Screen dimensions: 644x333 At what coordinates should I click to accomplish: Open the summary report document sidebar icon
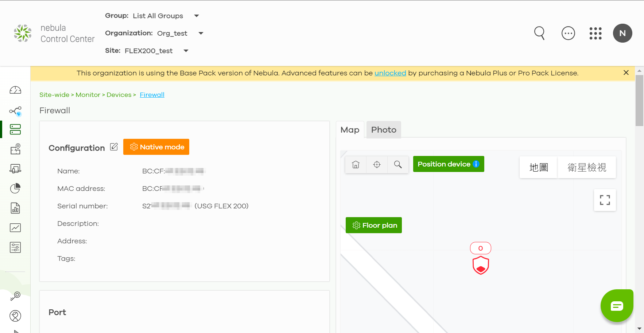pyautogui.click(x=15, y=208)
